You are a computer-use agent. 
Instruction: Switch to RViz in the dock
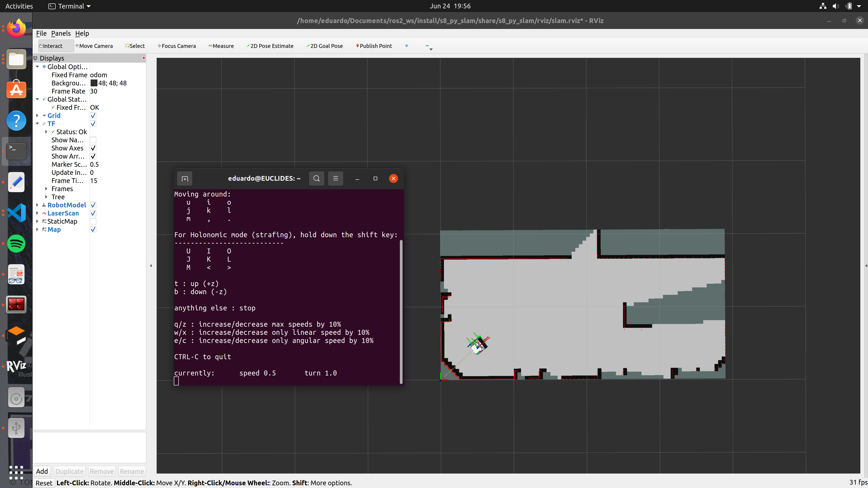(16, 366)
